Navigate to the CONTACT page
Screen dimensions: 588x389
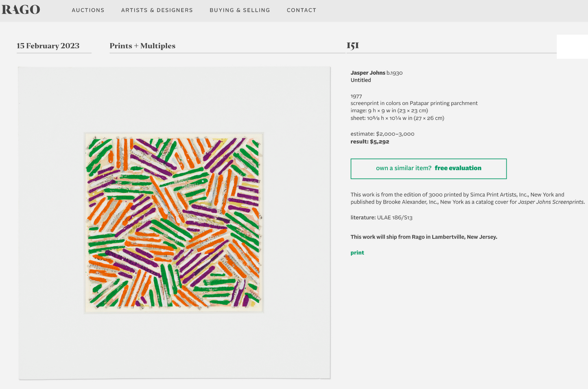click(x=302, y=10)
